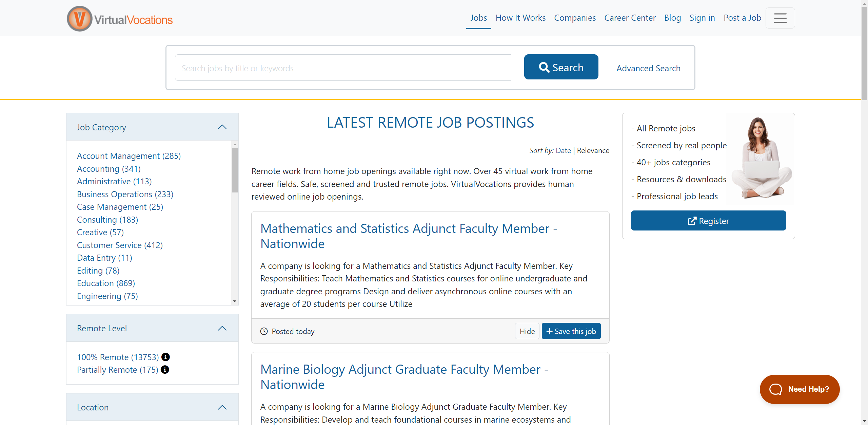Screen dimensions: 868x425
Task: Open the How It Works menu item
Action: point(520,18)
